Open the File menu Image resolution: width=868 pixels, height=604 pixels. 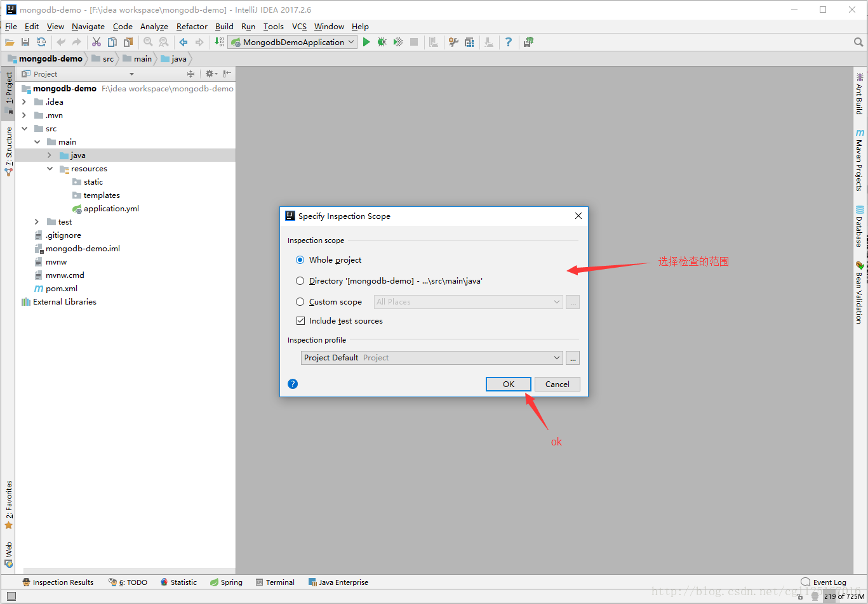[x=11, y=26]
